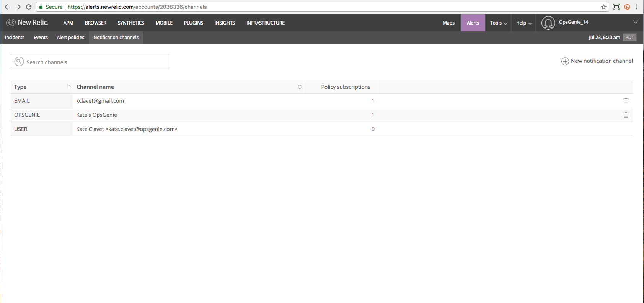Expand the account menu chevron
644x303 pixels.
click(636, 22)
